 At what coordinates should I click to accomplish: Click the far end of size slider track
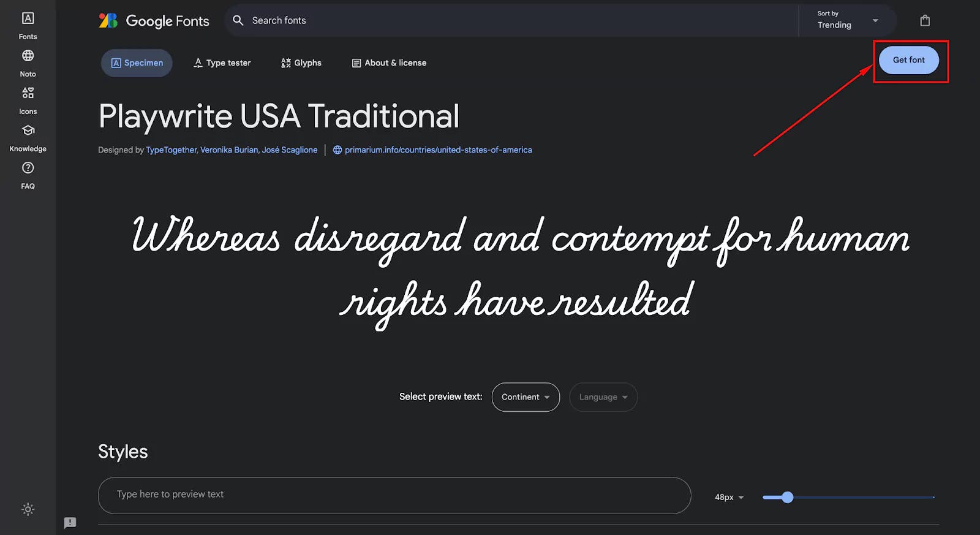coord(933,497)
